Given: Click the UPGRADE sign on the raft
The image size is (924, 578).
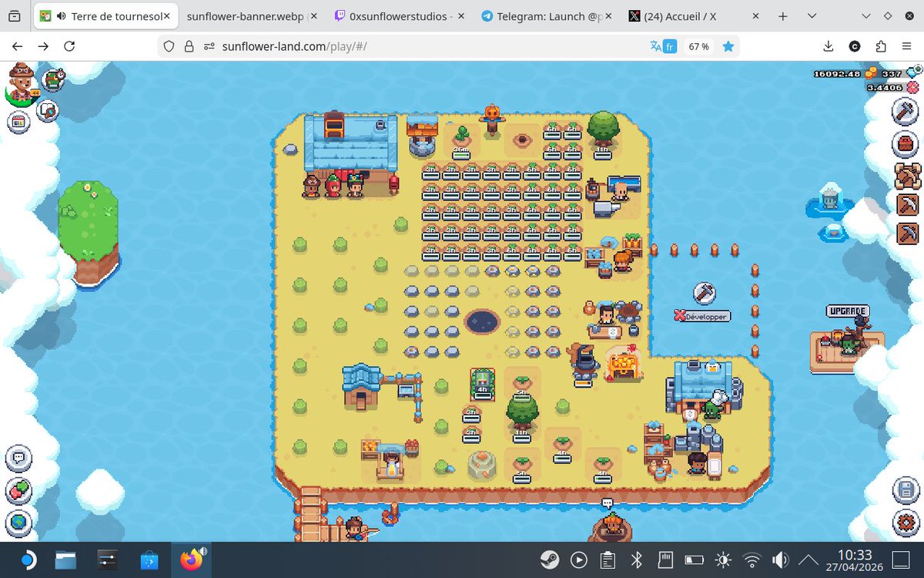Looking at the screenshot, I should (x=848, y=311).
